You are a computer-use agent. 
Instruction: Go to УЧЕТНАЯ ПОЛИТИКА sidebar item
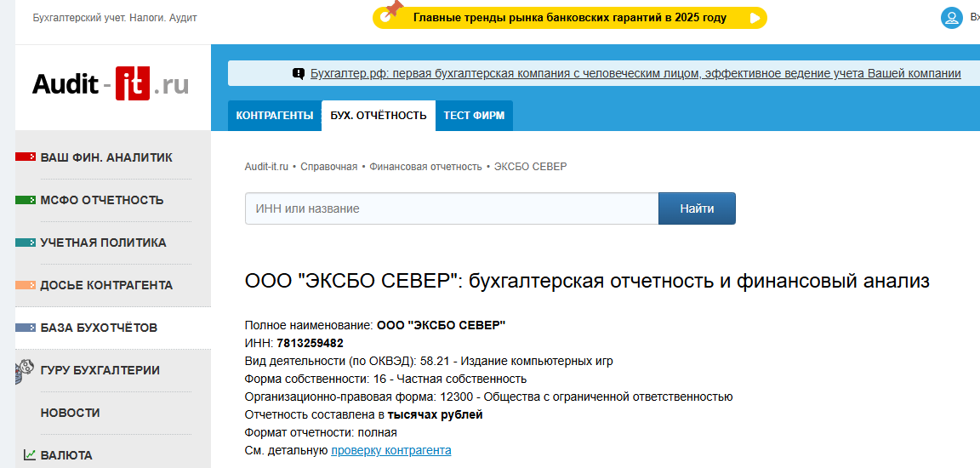click(103, 243)
